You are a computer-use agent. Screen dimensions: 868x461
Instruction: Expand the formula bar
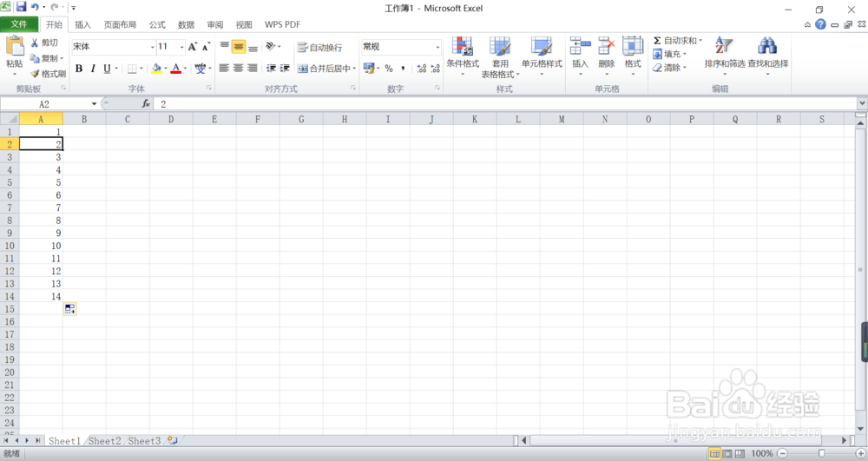pyautogui.click(x=862, y=103)
